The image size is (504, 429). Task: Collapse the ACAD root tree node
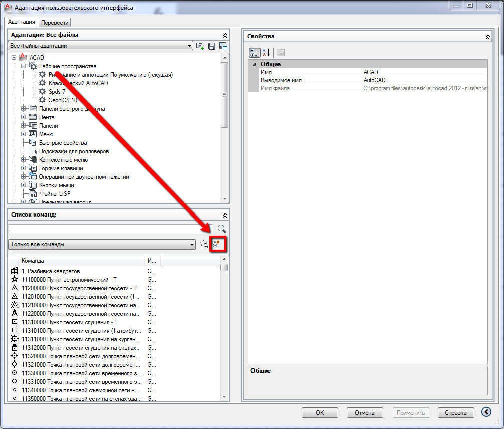14,58
